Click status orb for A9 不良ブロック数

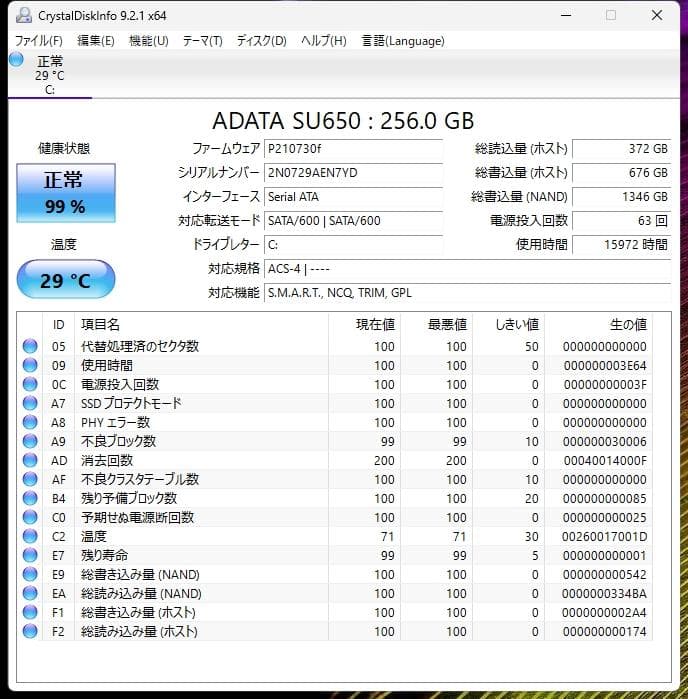pos(30,441)
